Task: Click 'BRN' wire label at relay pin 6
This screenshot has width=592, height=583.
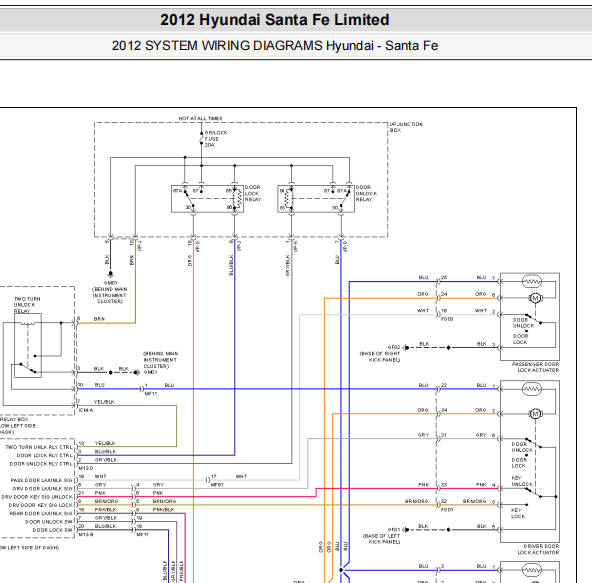Action: [99, 319]
